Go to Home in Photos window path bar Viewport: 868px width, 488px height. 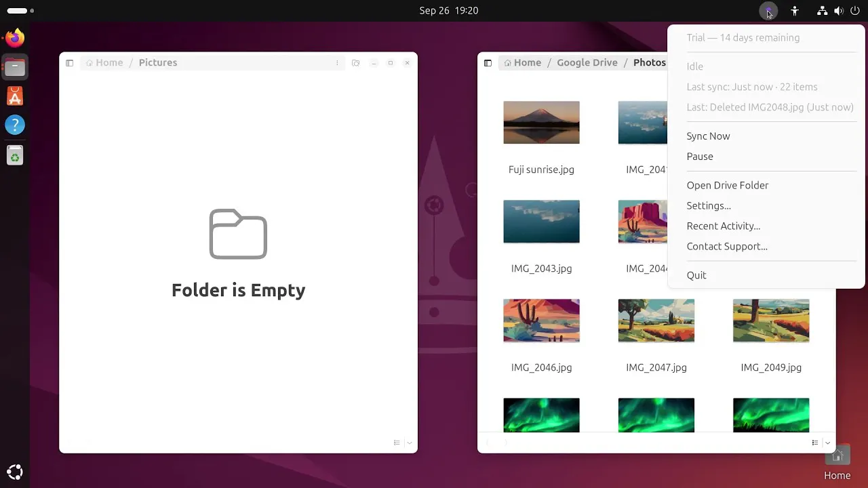click(x=523, y=62)
